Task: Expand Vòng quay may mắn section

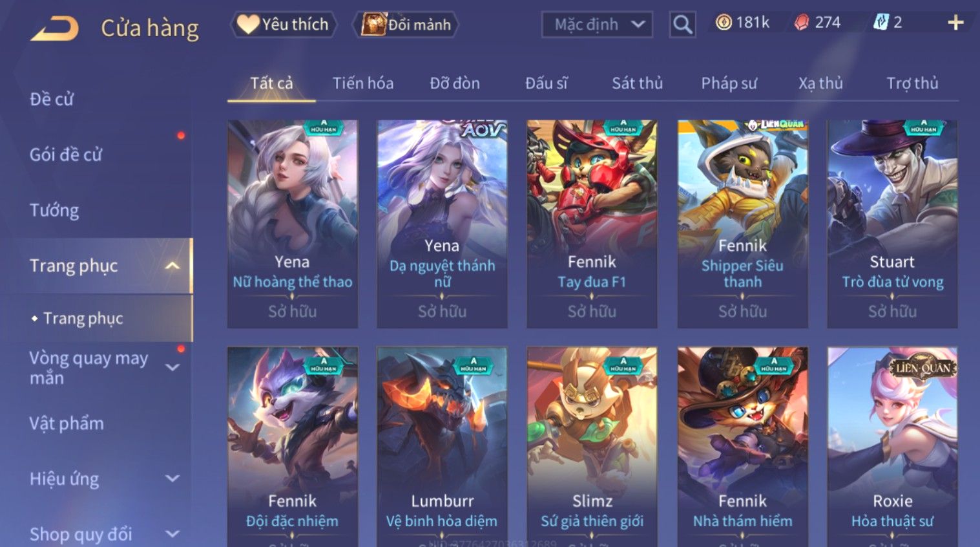Action: click(172, 367)
